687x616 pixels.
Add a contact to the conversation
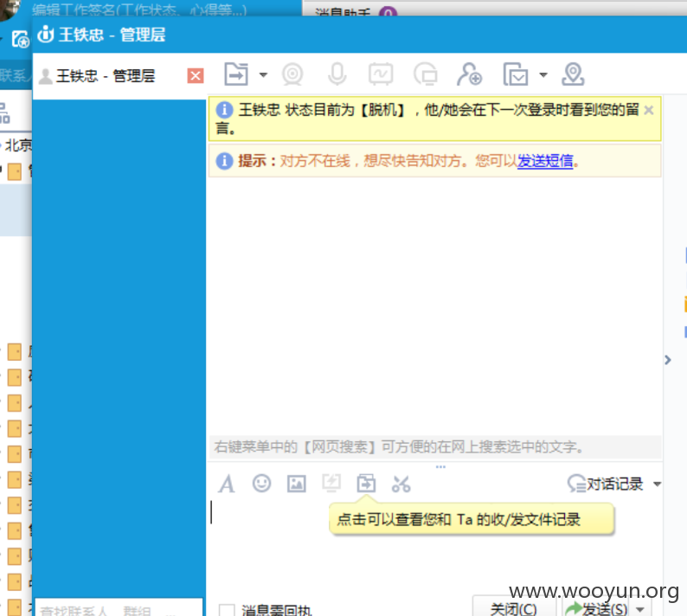[x=469, y=74]
